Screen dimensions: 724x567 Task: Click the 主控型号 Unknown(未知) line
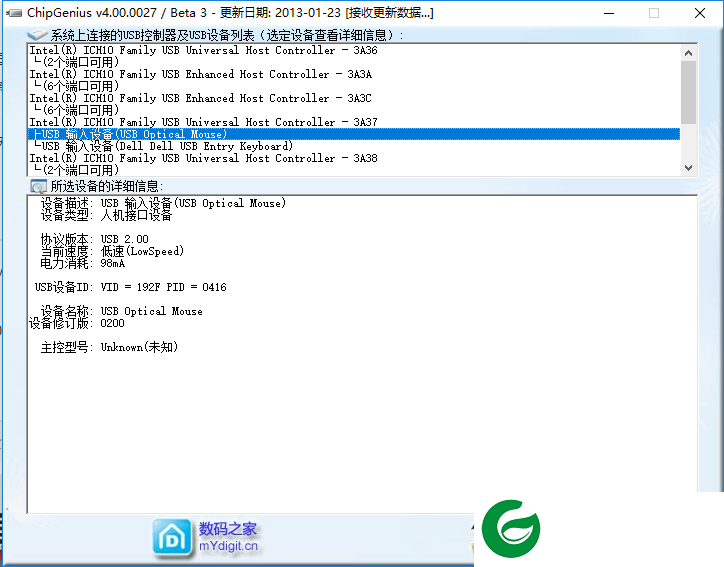[x=109, y=347]
